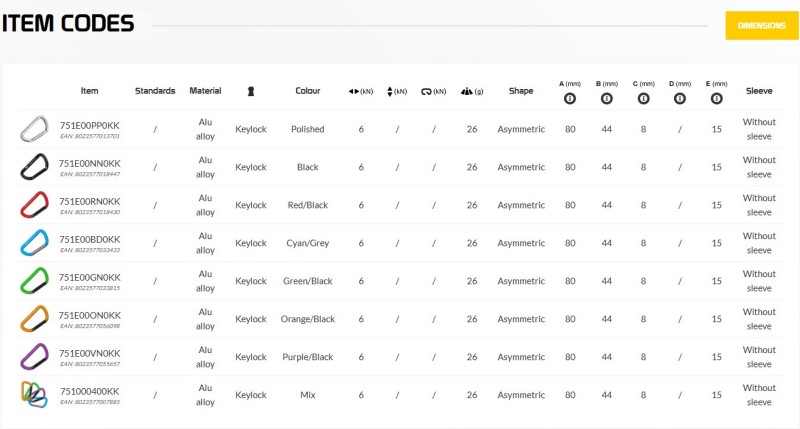Click item code 751E00BD0KK

tap(90, 240)
